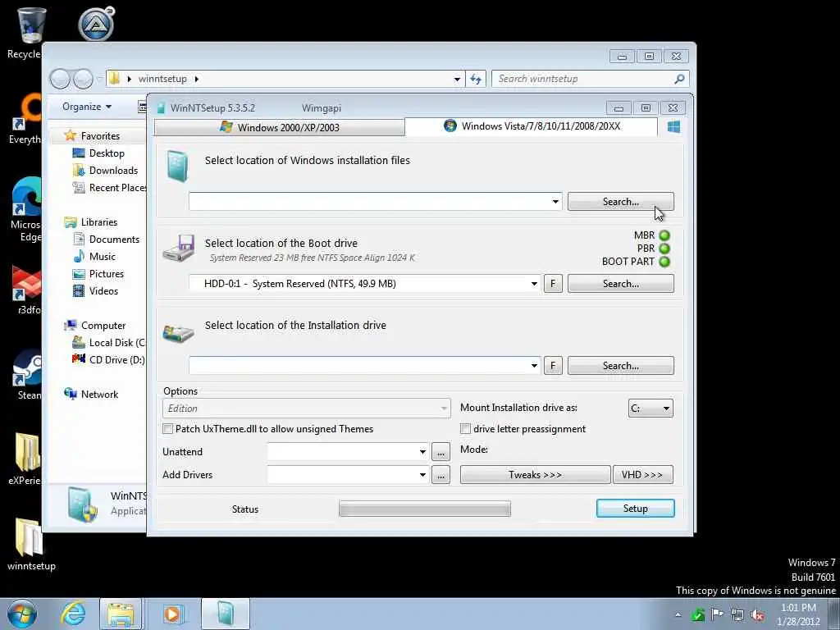Click WinNTSetup taskbar button
This screenshot has width=840, height=630.
click(x=226, y=614)
